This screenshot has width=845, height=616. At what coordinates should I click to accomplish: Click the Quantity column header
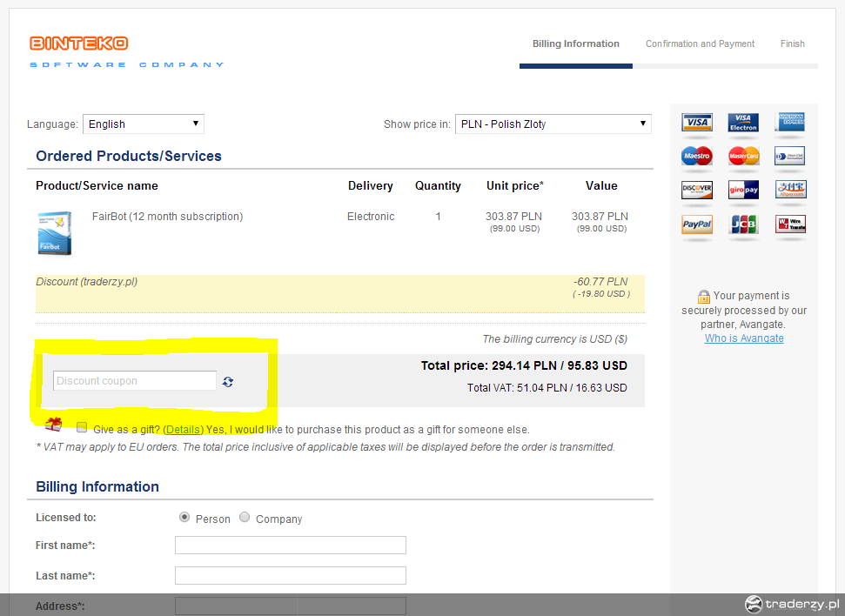pos(438,186)
